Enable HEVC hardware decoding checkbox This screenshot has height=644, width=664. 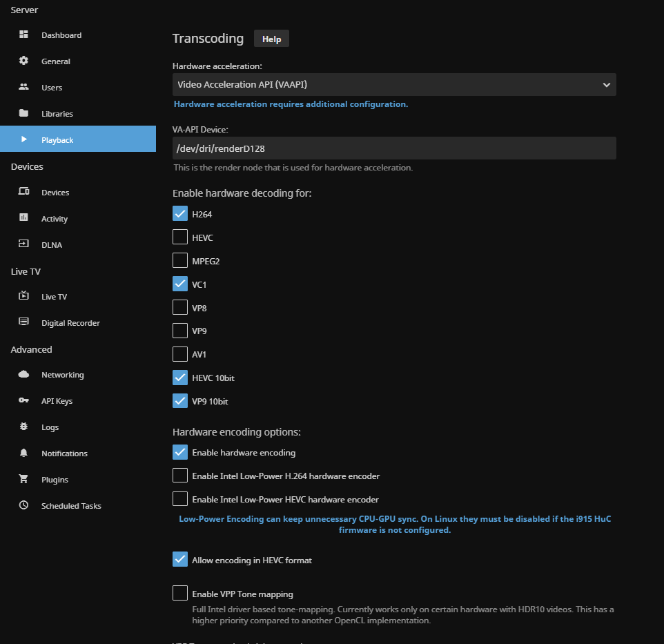pos(180,237)
